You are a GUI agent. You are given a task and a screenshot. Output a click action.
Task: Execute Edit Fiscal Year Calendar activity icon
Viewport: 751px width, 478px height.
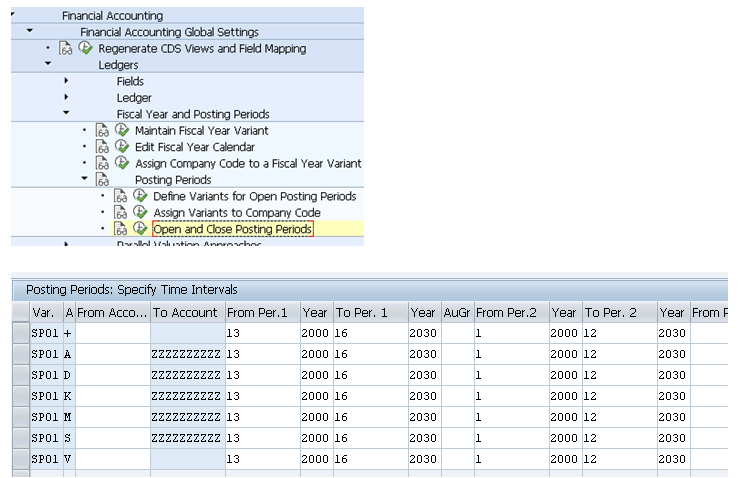[122, 146]
